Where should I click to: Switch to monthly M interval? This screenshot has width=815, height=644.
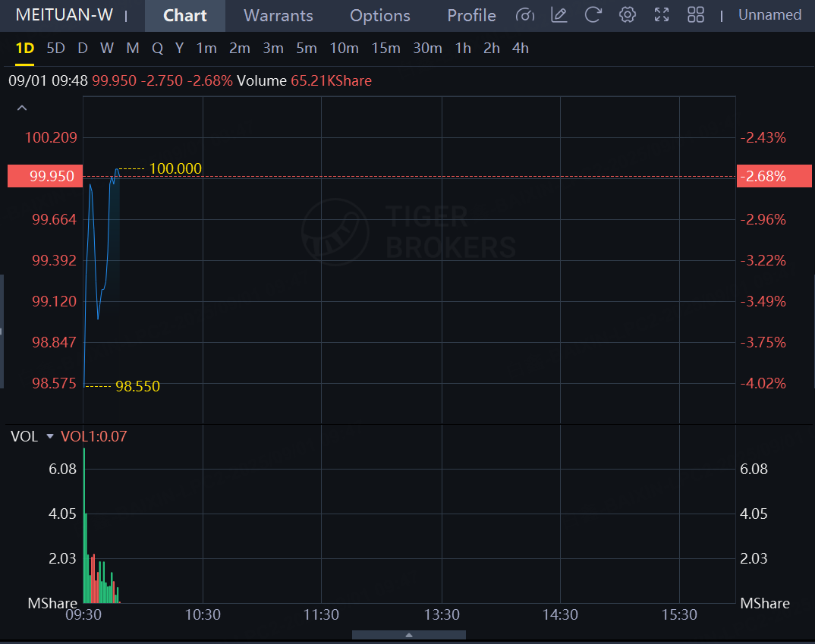click(x=133, y=49)
